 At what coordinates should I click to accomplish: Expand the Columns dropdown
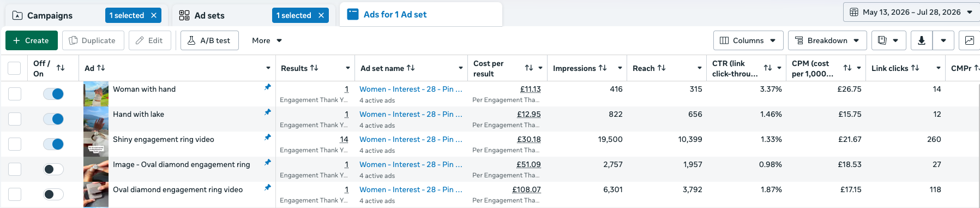(x=748, y=40)
